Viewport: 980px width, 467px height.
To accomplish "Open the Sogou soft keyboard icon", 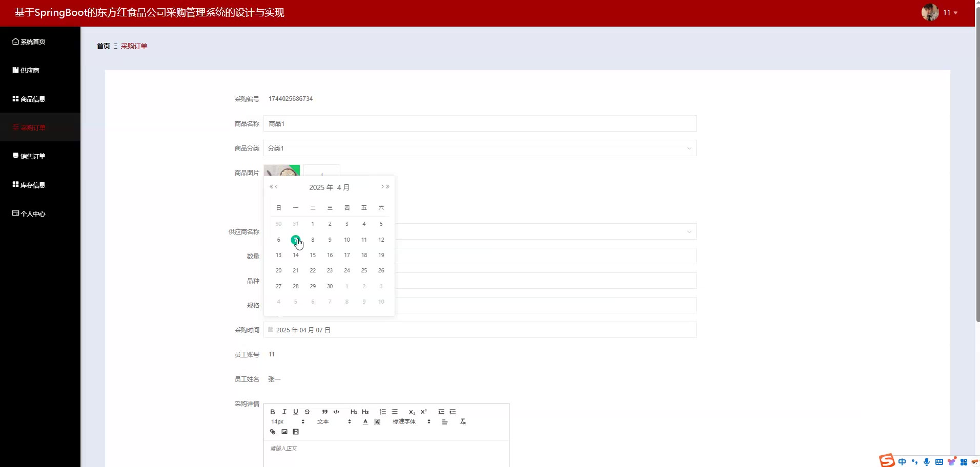I will pos(939,462).
